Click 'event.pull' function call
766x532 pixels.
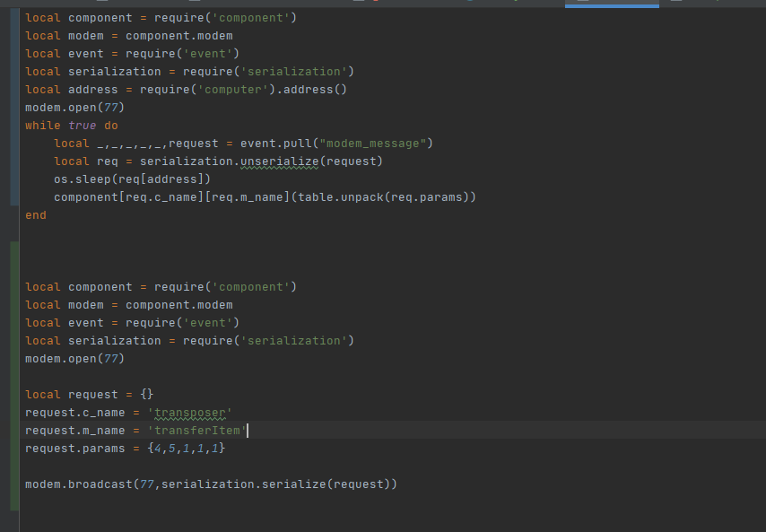click(x=275, y=144)
